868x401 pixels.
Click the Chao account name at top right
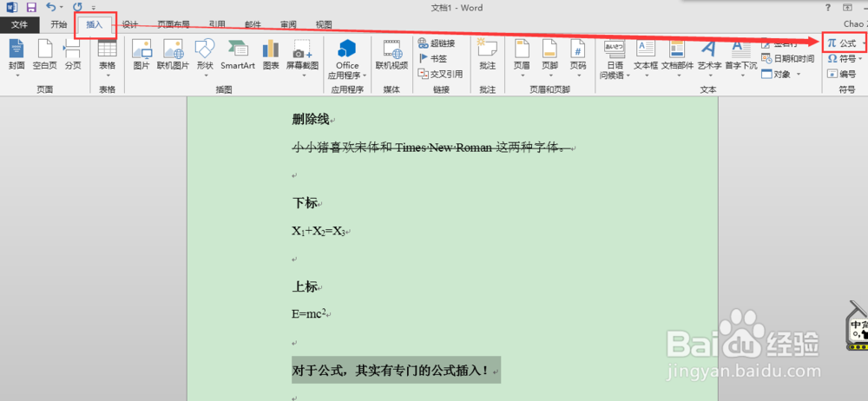point(855,24)
